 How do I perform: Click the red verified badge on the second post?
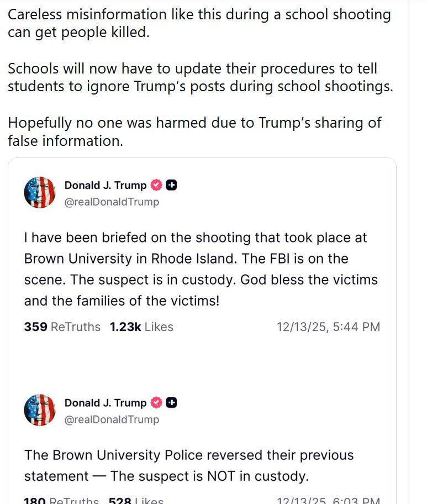156,403
